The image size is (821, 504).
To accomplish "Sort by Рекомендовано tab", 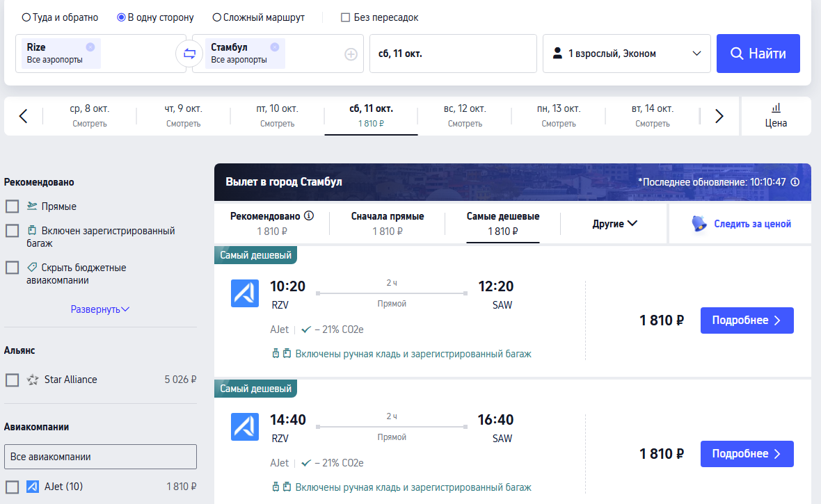I will point(272,223).
